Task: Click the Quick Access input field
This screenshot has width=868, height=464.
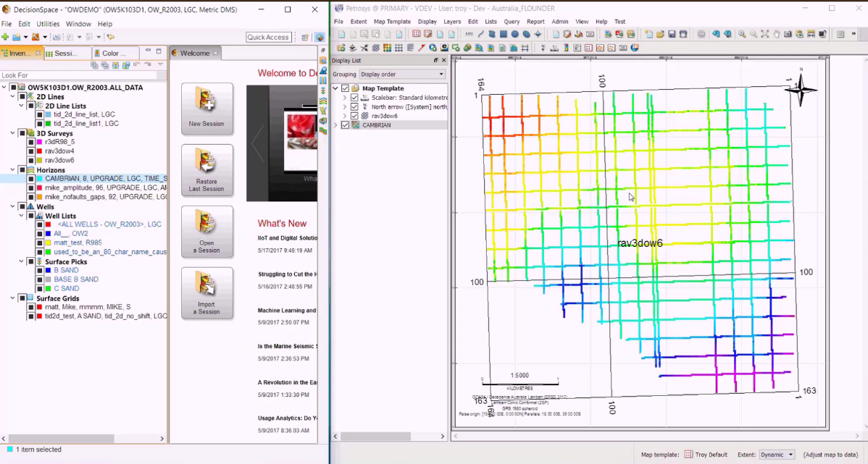Action: click(x=268, y=37)
